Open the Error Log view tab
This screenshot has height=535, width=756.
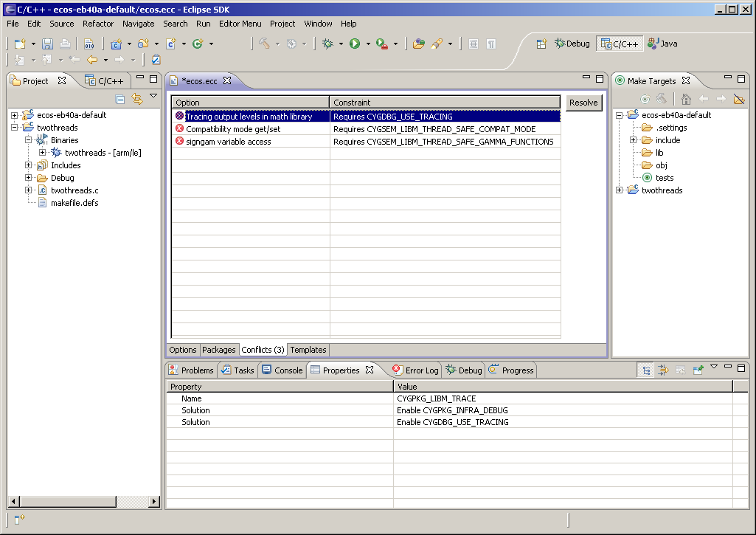click(x=415, y=370)
